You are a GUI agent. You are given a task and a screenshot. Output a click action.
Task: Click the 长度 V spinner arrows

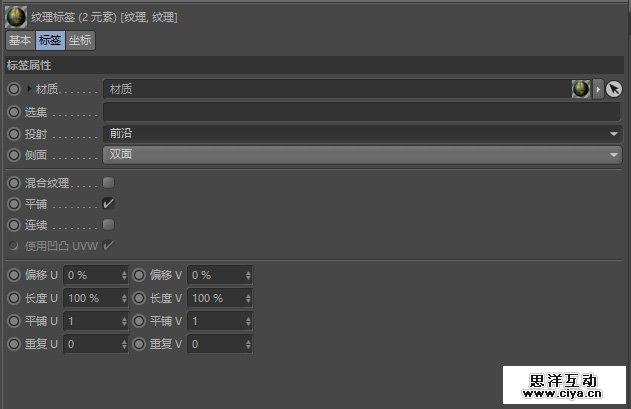point(248,298)
